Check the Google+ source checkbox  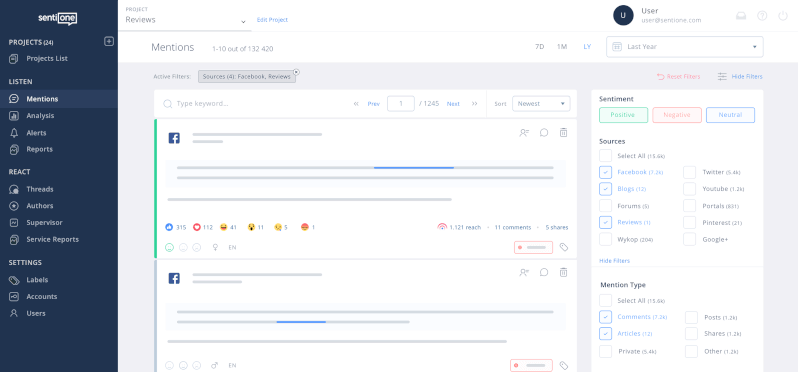point(690,239)
